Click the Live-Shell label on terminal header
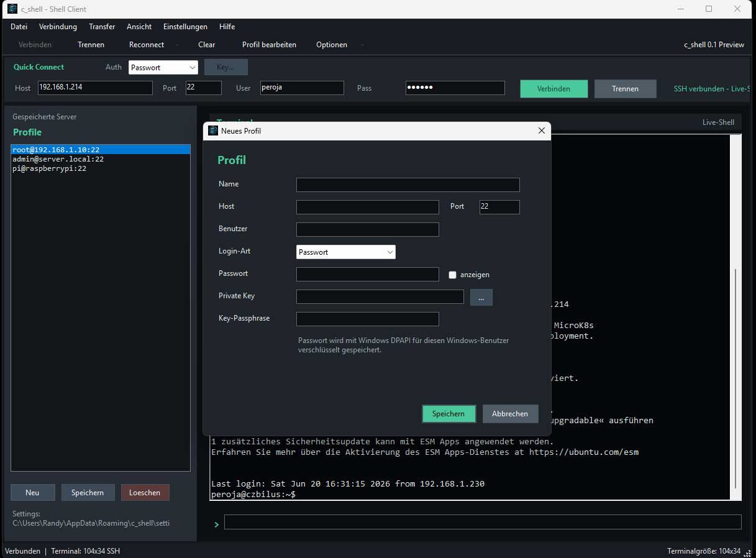 [718, 122]
